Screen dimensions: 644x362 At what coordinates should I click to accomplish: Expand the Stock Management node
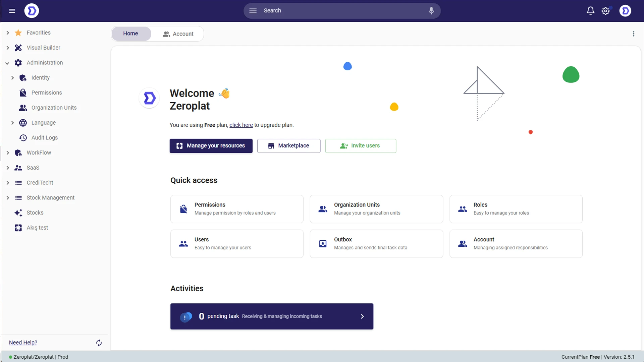pos(8,198)
